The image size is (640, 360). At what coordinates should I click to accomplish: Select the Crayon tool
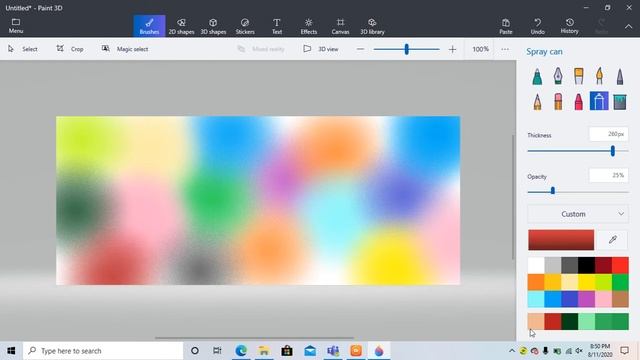(578, 101)
